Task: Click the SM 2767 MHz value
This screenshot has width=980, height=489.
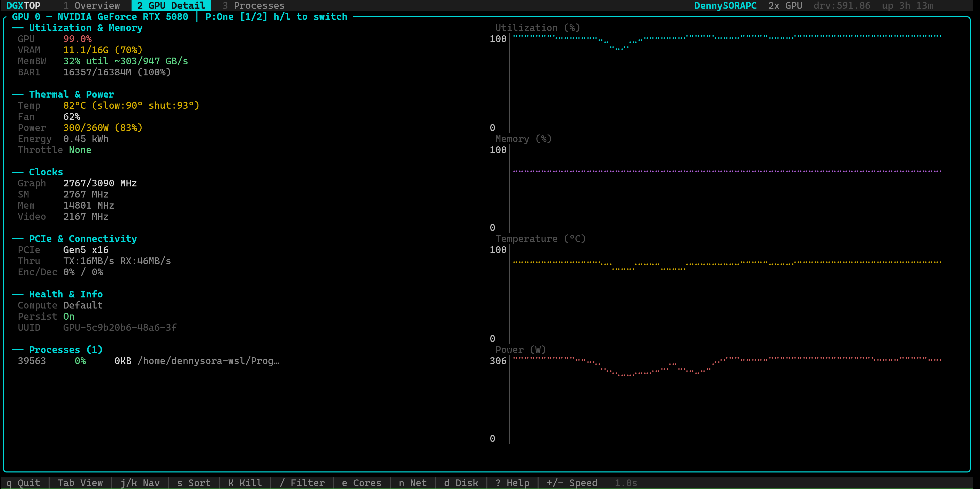Action: coord(86,194)
